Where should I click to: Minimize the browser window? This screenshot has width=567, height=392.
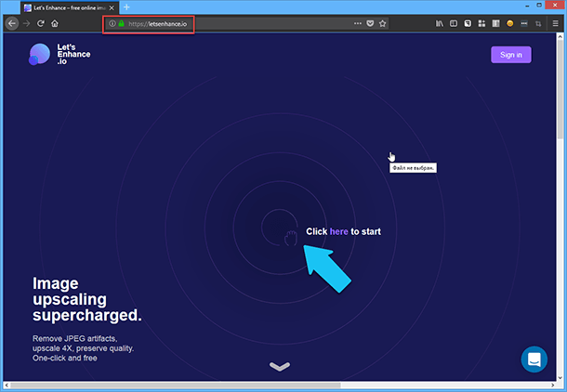[x=527, y=6]
